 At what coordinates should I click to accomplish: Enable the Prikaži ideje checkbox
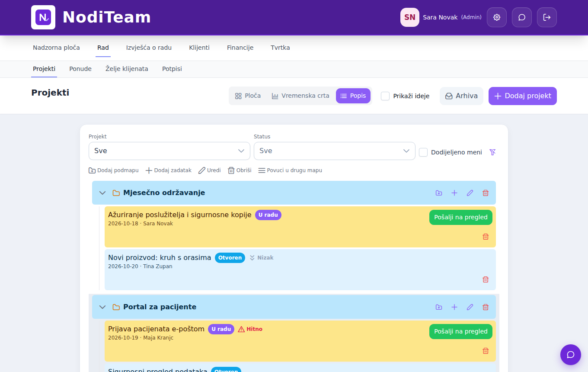point(385,96)
